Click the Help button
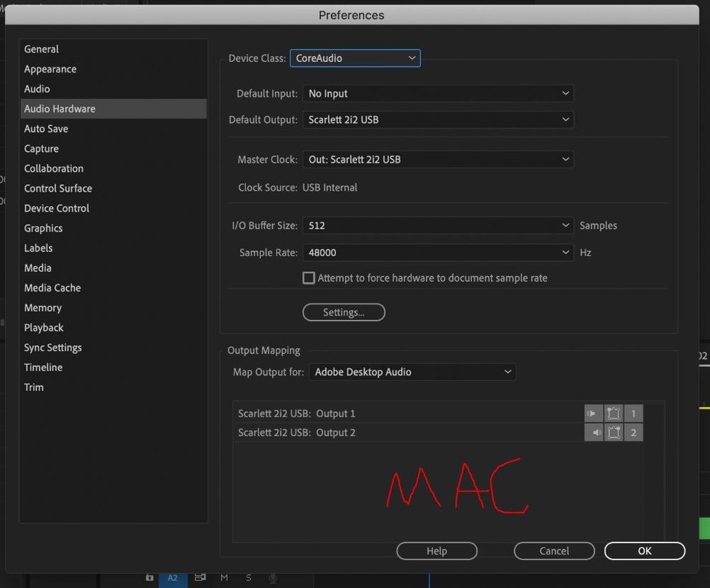Screen dimensions: 710x588 click(x=436, y=551)
